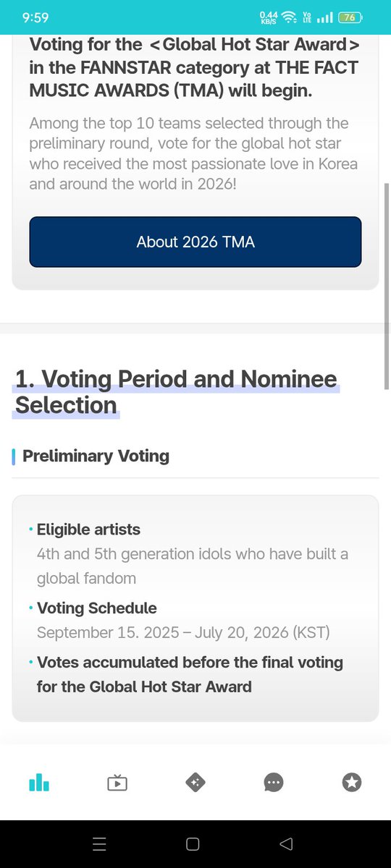Open Android recent apps menu button
391x868 pixels.
tap(100, 843)
